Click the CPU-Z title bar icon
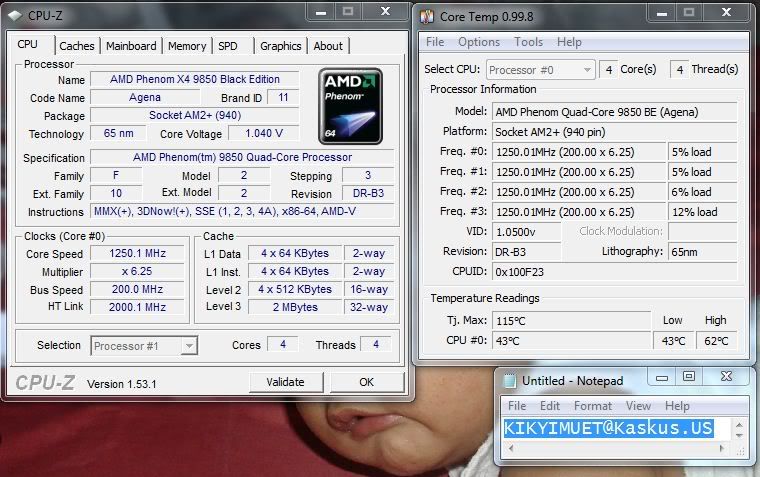 coord(16,16)
